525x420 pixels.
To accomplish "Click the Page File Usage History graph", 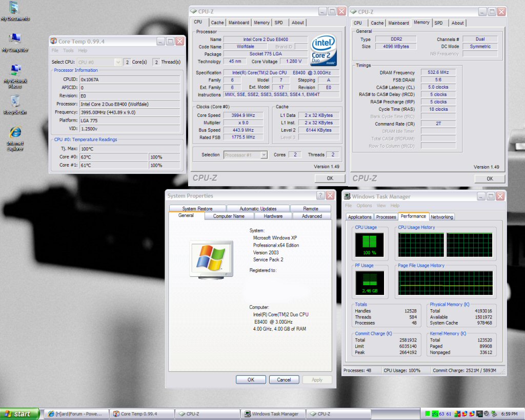I will 446,283.
